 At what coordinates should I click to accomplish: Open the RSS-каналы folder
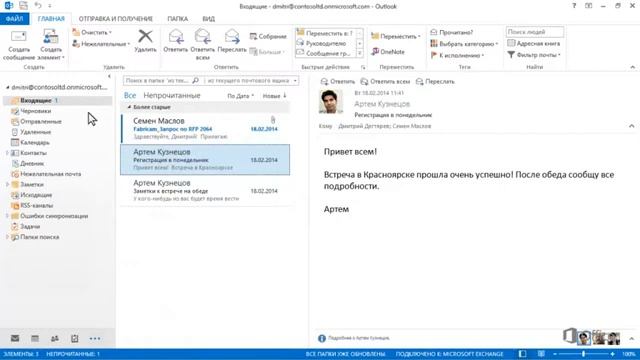[x=36, y=206]
